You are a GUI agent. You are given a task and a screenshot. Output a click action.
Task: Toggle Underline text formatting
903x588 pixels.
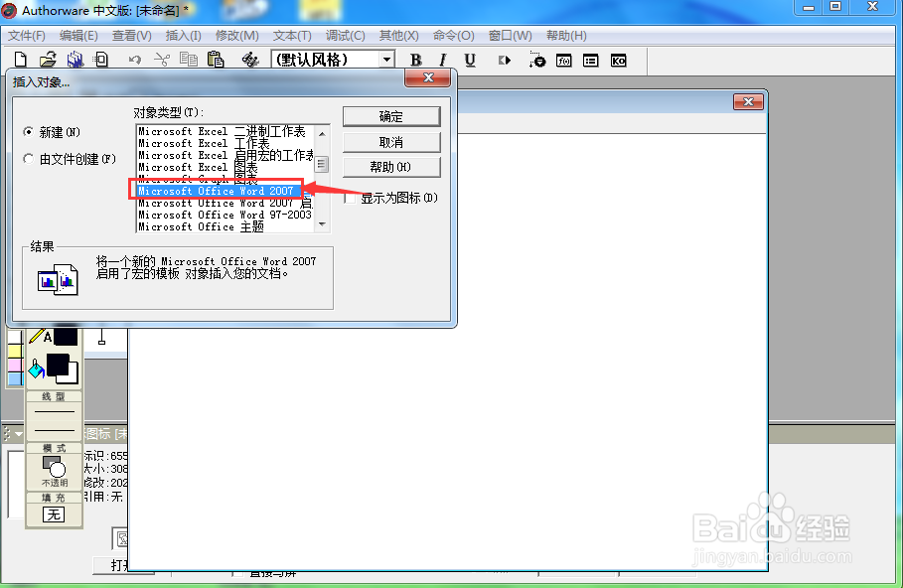pyautogui.click(x=470, y=60)
